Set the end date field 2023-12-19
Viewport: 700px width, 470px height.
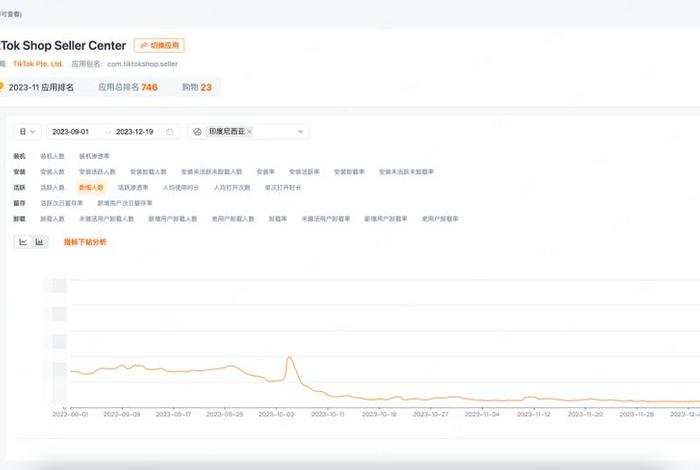(134, 132)
